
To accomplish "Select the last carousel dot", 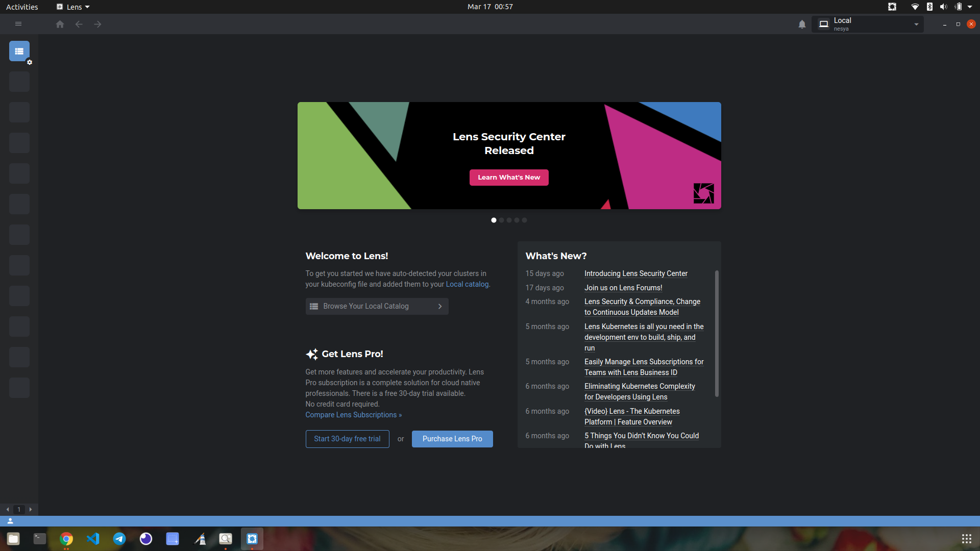I will pos(524,220).
